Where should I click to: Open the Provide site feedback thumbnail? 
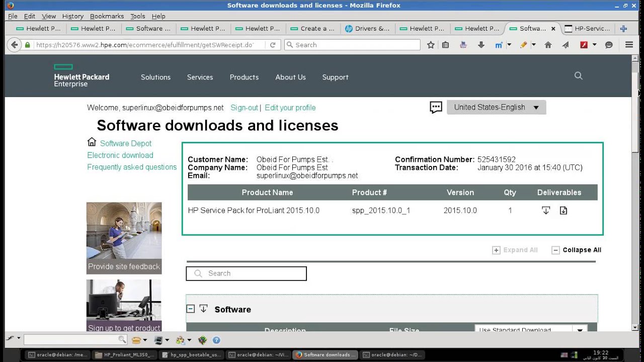(124, 238)
